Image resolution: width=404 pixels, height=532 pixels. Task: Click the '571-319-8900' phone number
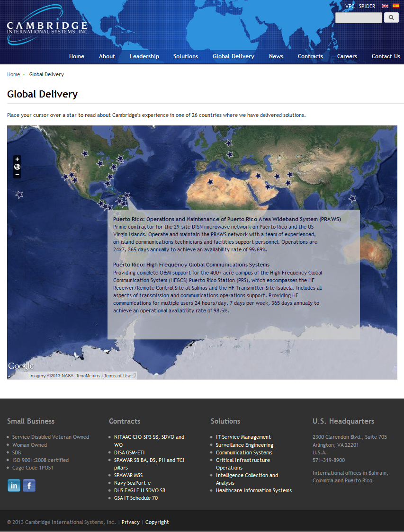pos(329,460)
